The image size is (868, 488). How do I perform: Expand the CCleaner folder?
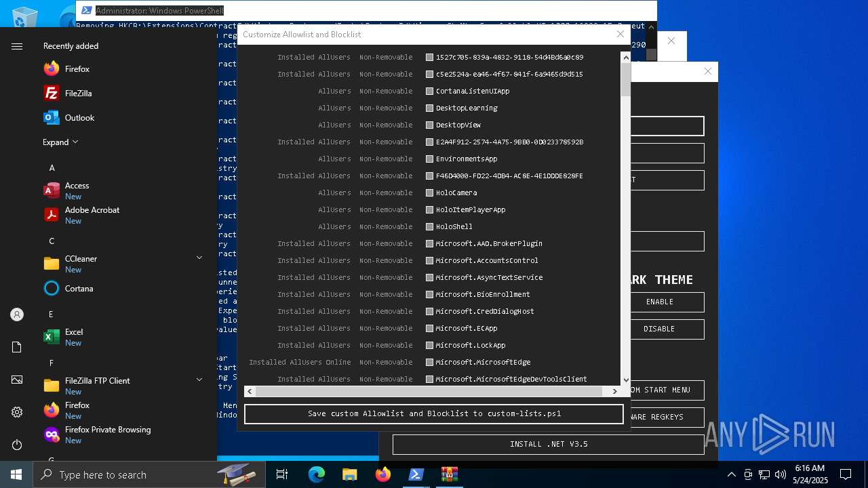click(x=199, y=258)
